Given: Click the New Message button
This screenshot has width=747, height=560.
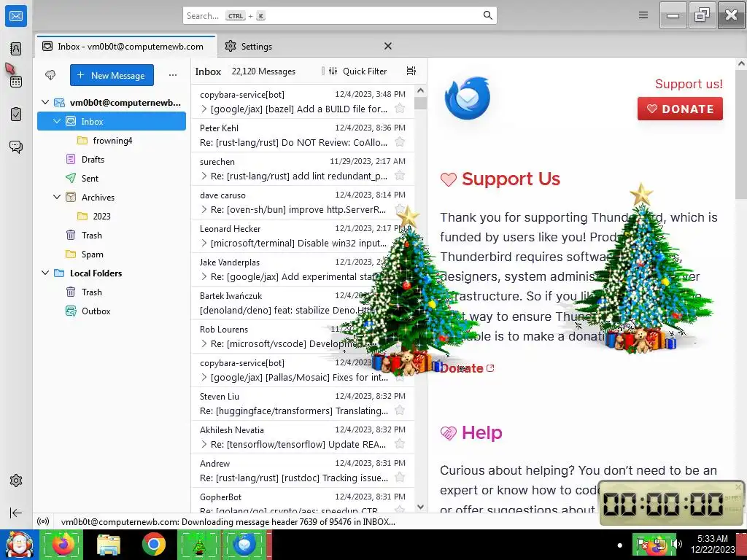Looking at the screenshot, I should [112, 75].
